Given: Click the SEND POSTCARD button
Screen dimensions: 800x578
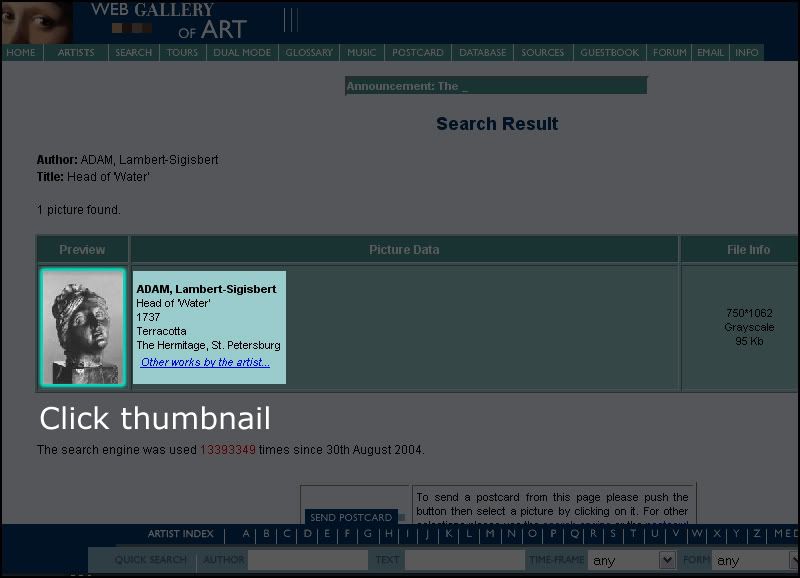Looking at the screenshot, I should pos(351,517).
